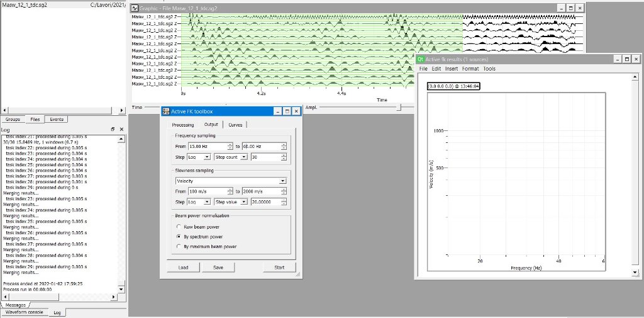
Task: Select Raw beam power option
Action: point(179,226)
